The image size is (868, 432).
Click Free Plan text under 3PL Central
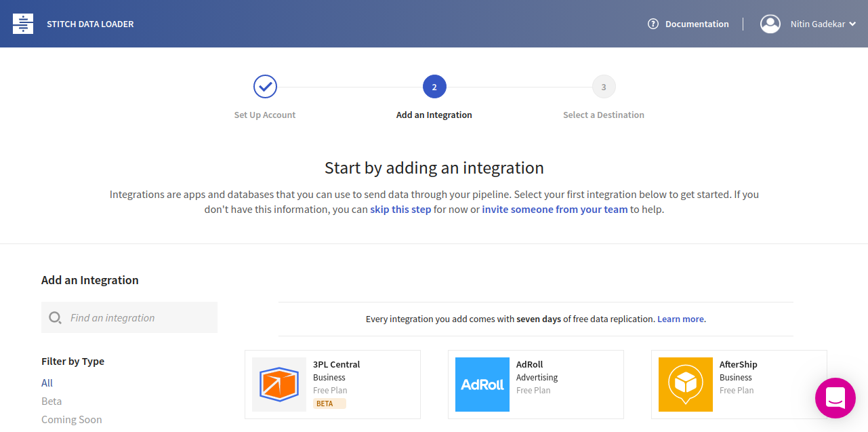coord(330,391)
